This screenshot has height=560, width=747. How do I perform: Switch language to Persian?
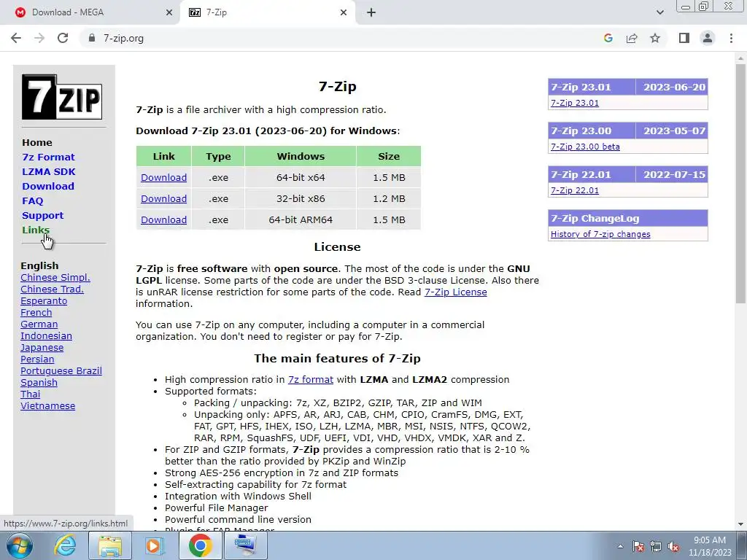pyautogui.click(x=37, y=359)
